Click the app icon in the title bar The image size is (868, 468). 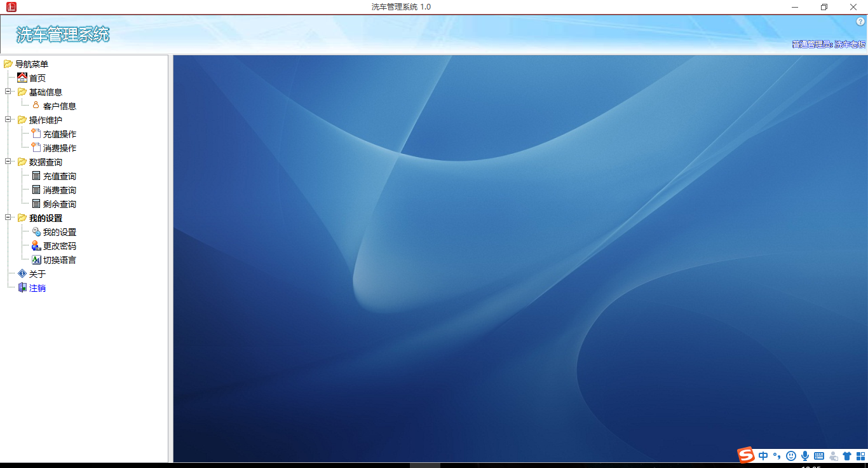pyautogui.click(x=11, y=7)
